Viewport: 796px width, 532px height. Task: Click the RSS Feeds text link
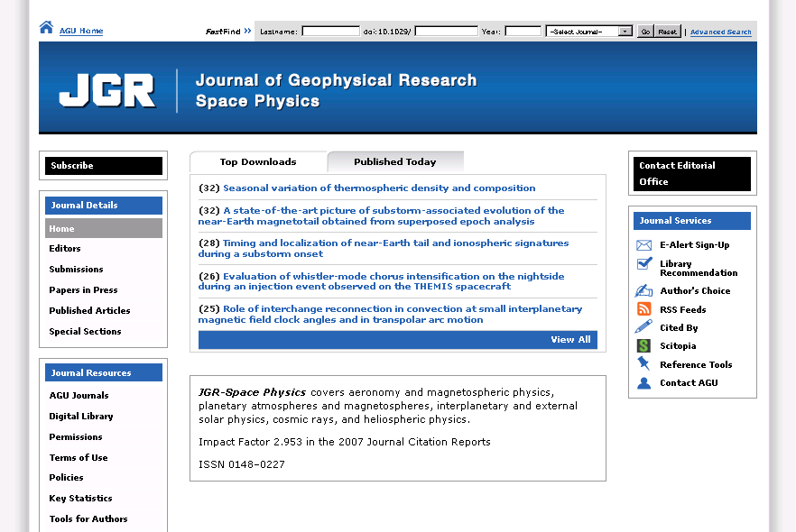tap(683, 310)
